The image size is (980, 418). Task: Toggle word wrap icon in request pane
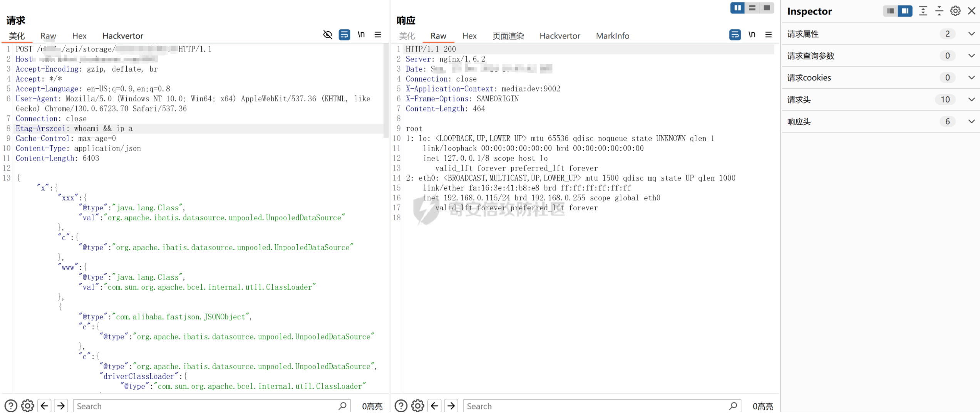[344, 35]
